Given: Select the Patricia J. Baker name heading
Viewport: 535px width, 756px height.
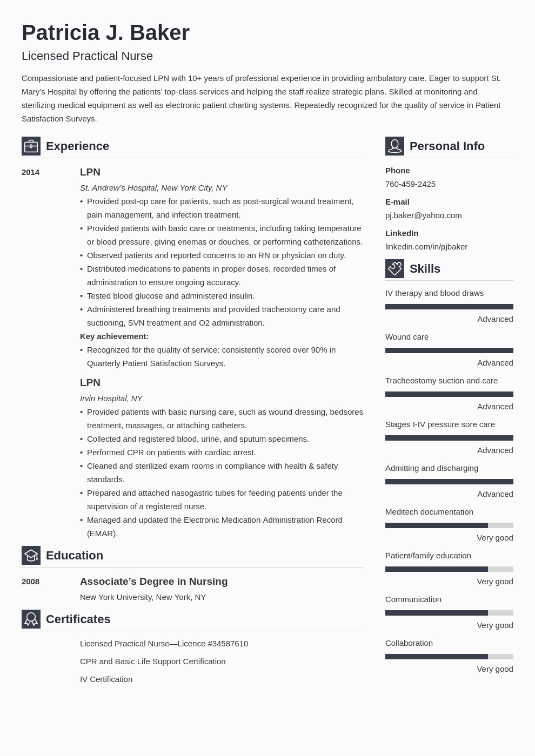Looking at the screenshot, I should pyautogui.click(x=105, y=33).
